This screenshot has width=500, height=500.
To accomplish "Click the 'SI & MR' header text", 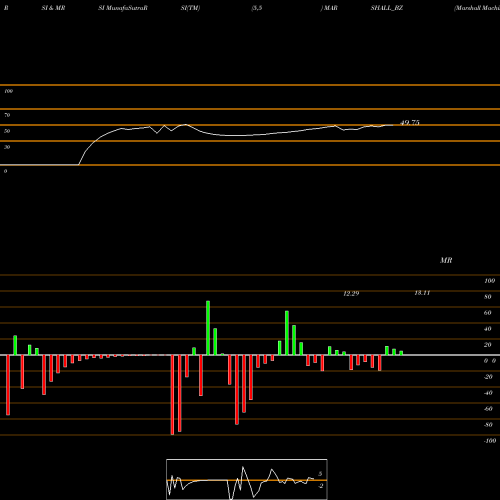I will (53, 8).
